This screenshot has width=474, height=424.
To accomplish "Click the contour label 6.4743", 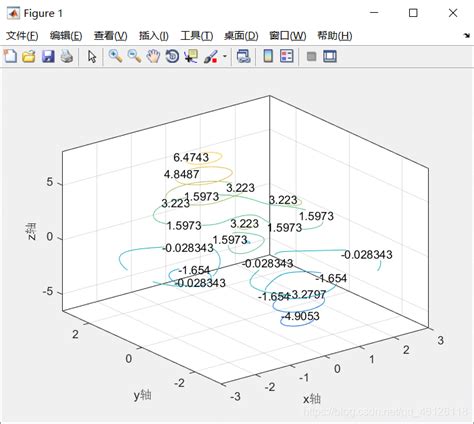I will (191, 157).
